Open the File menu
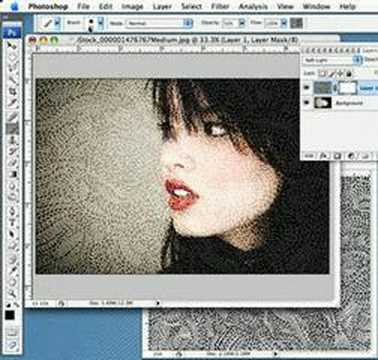The width and height of the screenshot is (378, 360). (83, 6)
